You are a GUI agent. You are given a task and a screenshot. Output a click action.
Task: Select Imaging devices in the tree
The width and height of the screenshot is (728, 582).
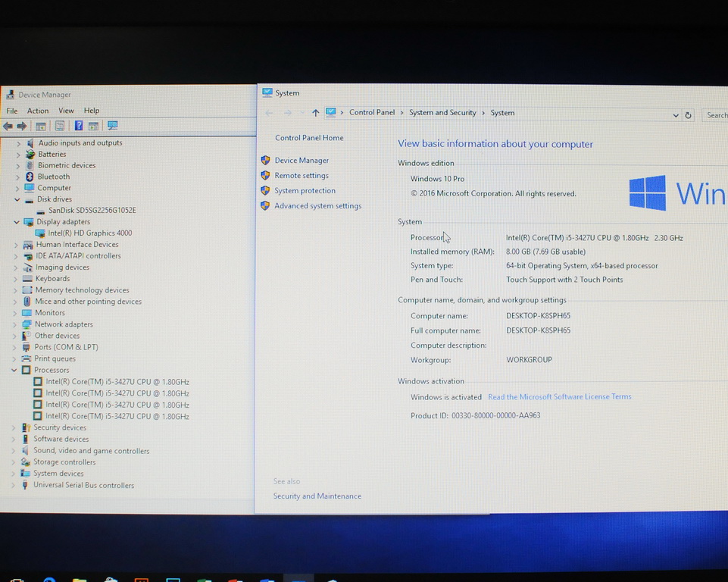[62, 268]
